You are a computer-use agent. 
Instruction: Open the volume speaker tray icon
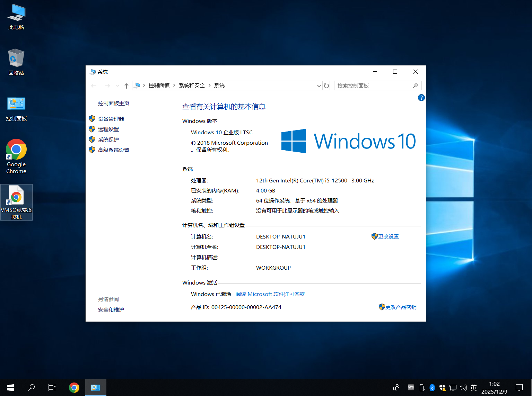[x=463, y=388]
